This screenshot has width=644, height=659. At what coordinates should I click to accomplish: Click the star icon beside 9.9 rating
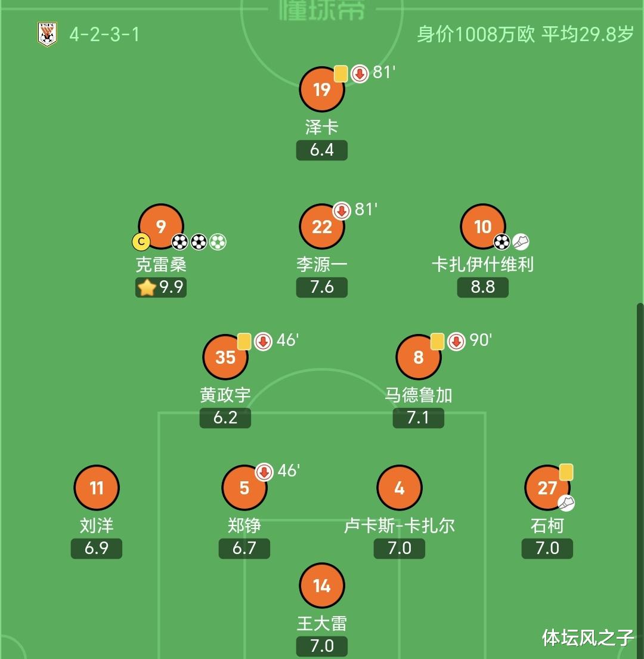coord(146,287)
